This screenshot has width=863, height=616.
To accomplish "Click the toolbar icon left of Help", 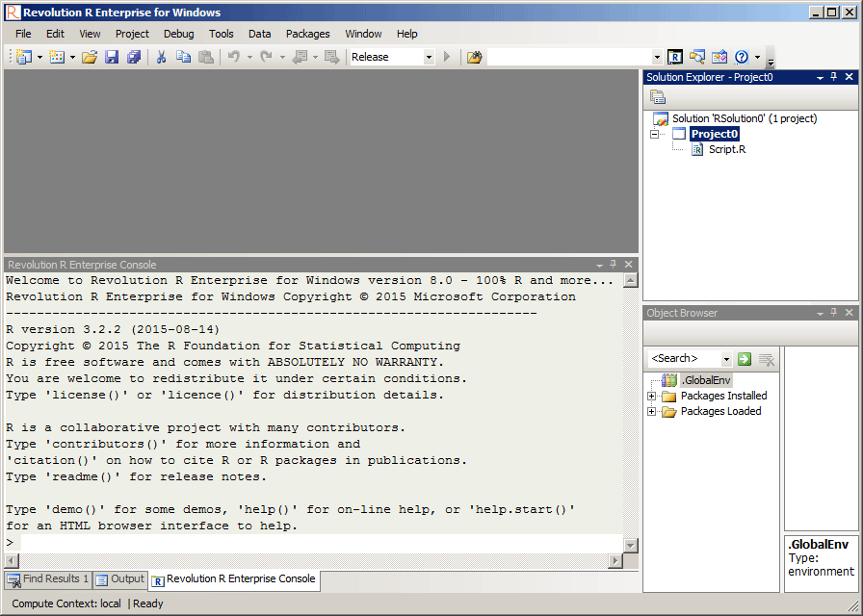I will (719, 57).
